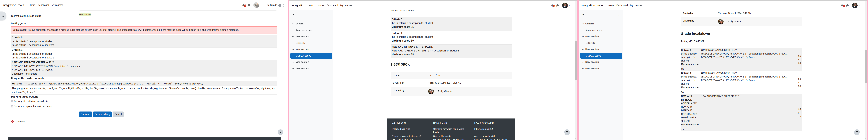Click grade value 100.00 / 100.00
Viewport: 868px width, 140px height.
point(436,75)
